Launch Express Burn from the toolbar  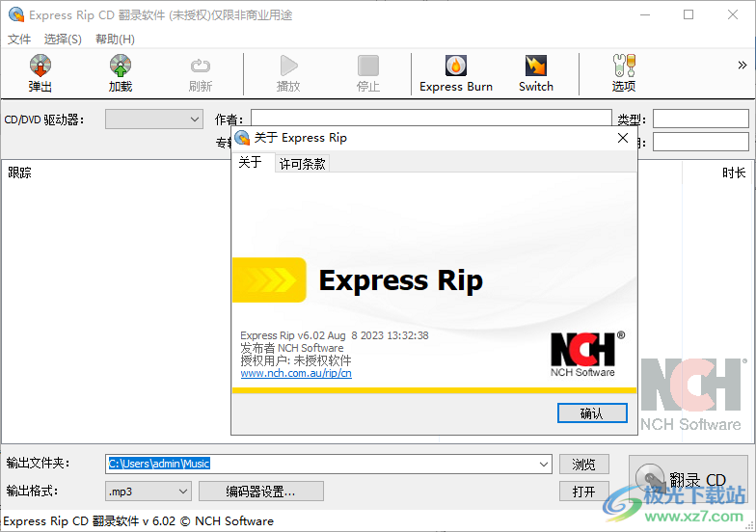coord(455,73)
